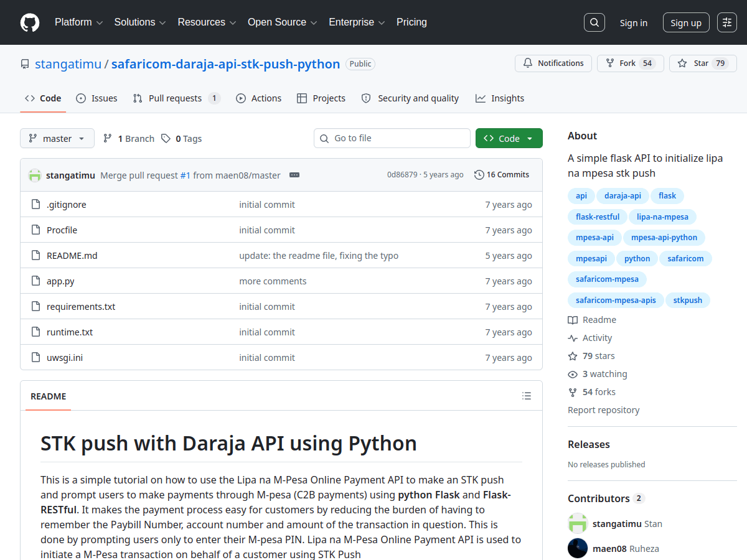Expand the Enterprise menu
Image resolution: width=747 pixels, height=560 pixels.
tap(357, 22)
